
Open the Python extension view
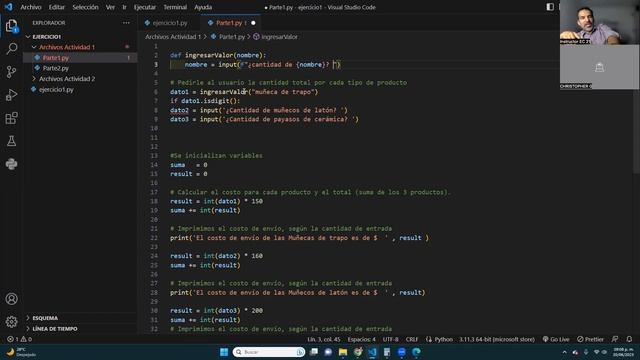pos(11,164)
